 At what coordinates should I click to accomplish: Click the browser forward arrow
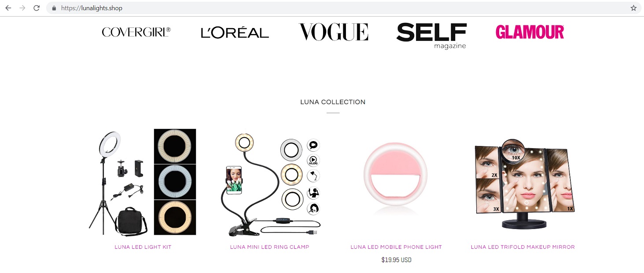pos(22,8)
